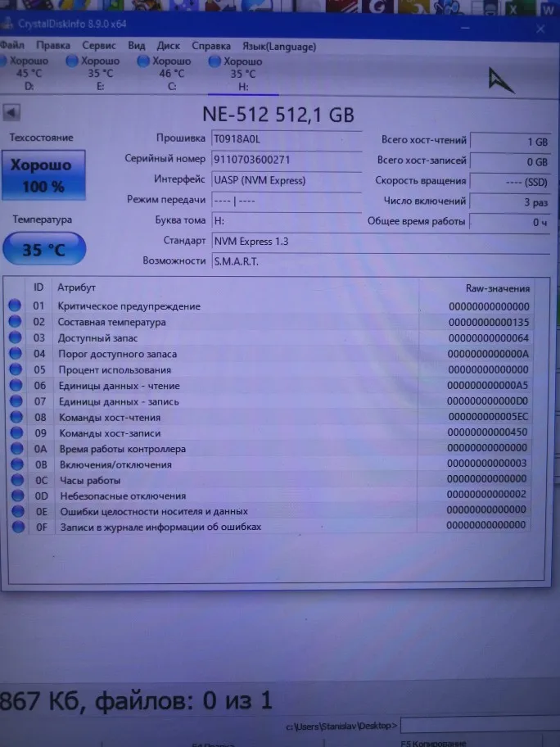Click the status dot for attribute 07
Image resolution: width=560 pixels, height=747 pixels.
click(x=16, y=401)
